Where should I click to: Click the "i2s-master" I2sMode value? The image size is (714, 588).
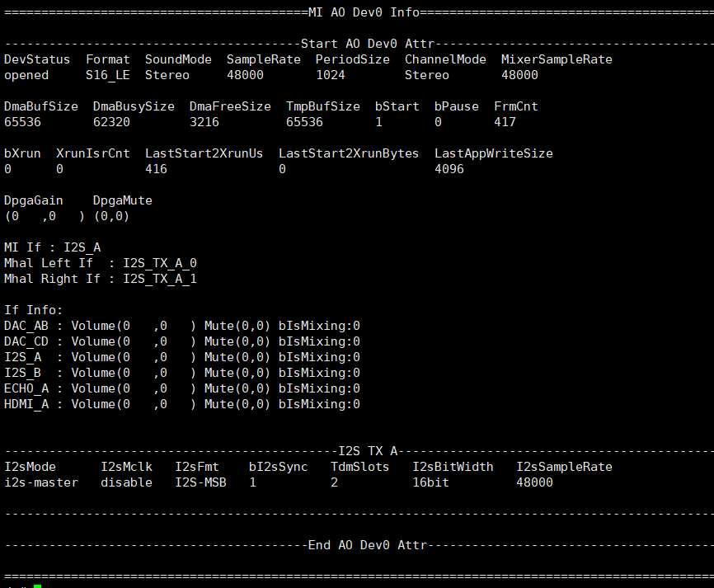point(41,482)
